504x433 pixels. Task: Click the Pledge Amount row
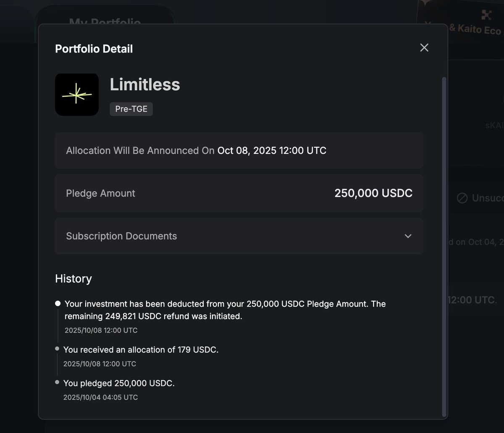pyautogui.click(x=239, y=193)
